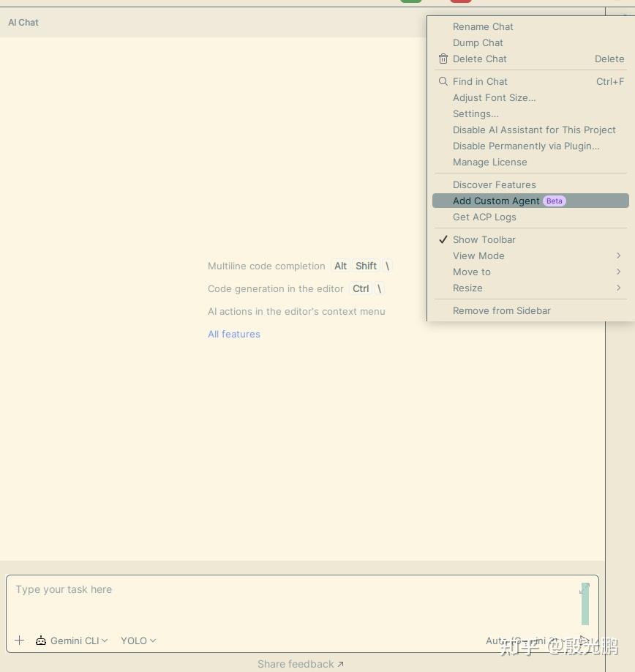Viewport: 635px width, 672px height.
Task: Select Dump Chat menu entry
Action: coord(530,43)
